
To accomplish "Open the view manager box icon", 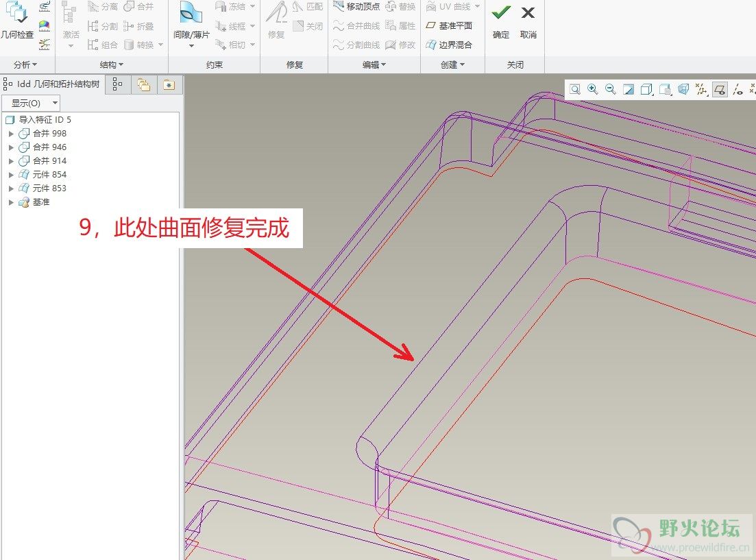I will (x=683, y=89).
